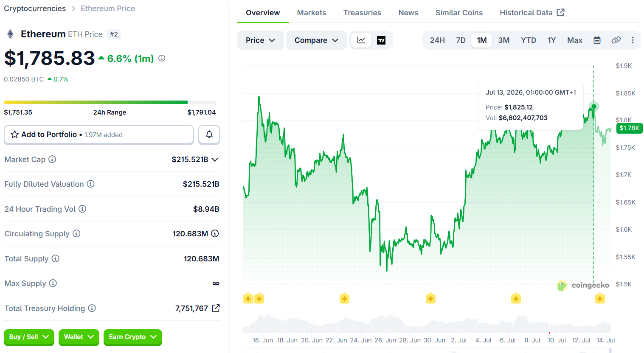Screen dimensions: 644x353
Task: Click the 0.02850 BTC value
Action: point(24,79)
